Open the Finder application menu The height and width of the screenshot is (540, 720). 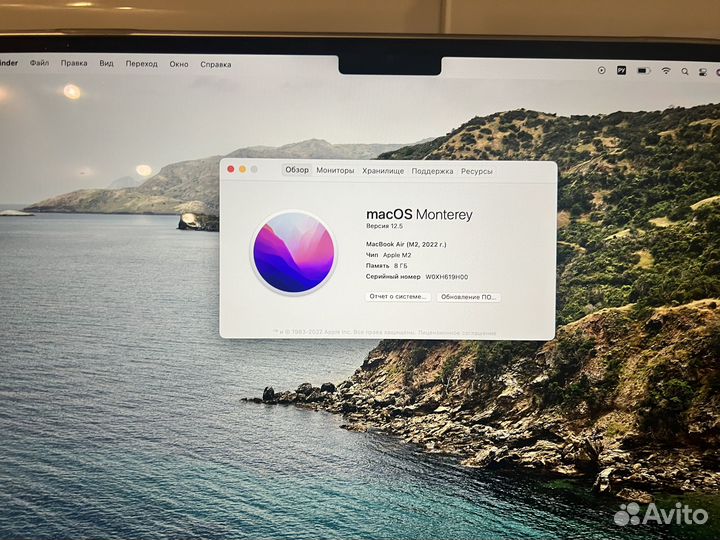9,62
